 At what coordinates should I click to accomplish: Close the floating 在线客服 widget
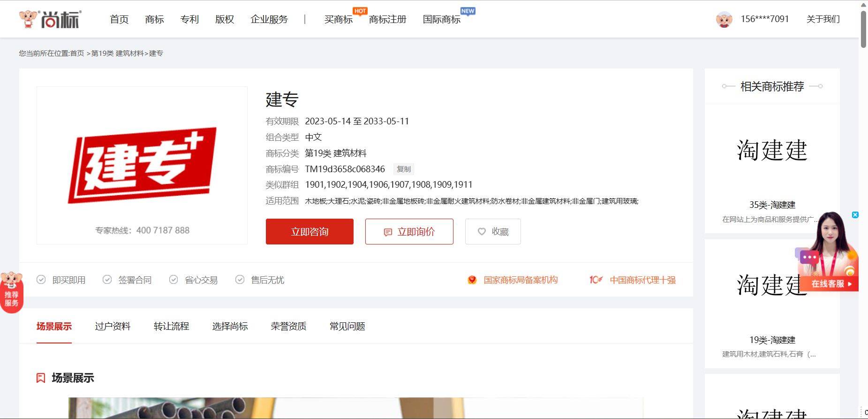coord(855,214)
